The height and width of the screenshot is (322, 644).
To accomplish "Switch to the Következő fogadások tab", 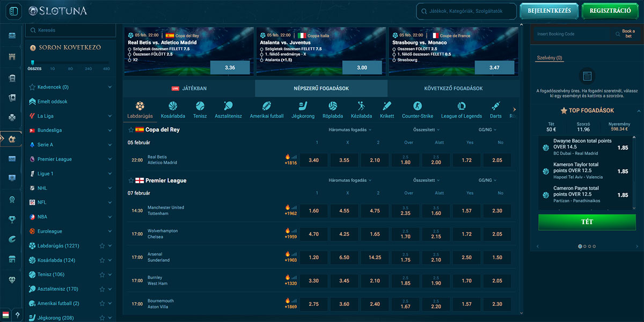I will [453, 89].
